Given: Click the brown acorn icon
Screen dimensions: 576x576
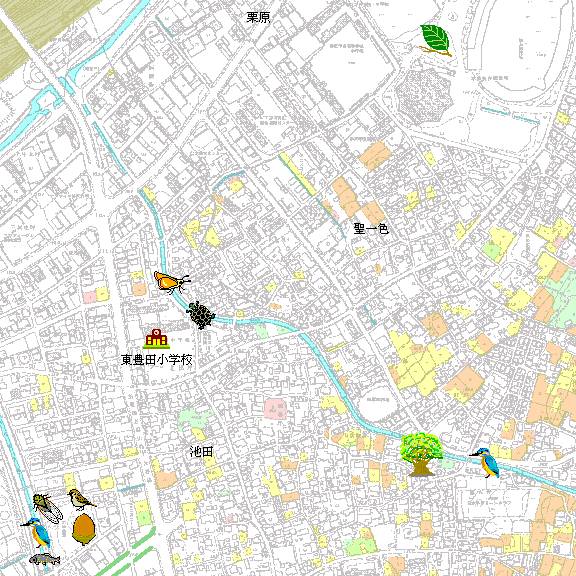Looking at the screenshot, I should pos(84,529).
